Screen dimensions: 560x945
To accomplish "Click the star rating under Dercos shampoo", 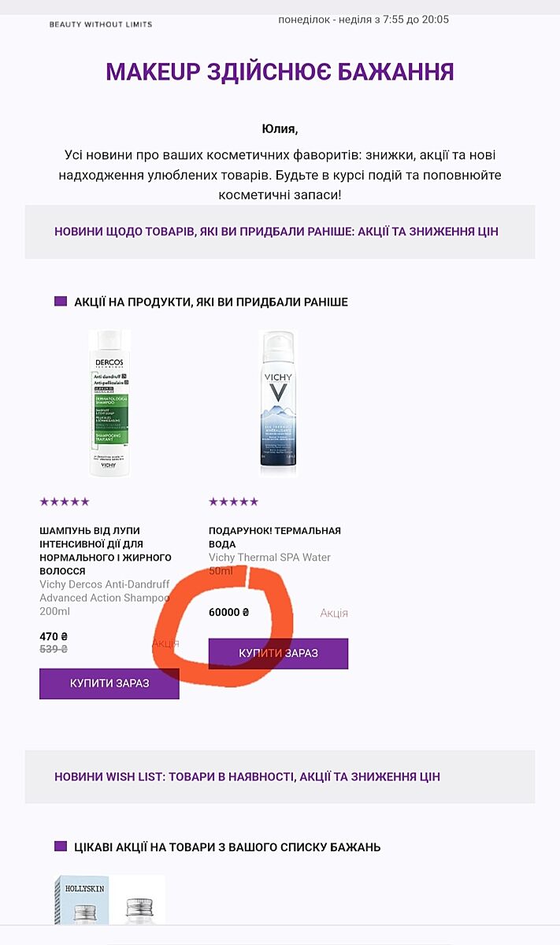I will tap(65, 502).
